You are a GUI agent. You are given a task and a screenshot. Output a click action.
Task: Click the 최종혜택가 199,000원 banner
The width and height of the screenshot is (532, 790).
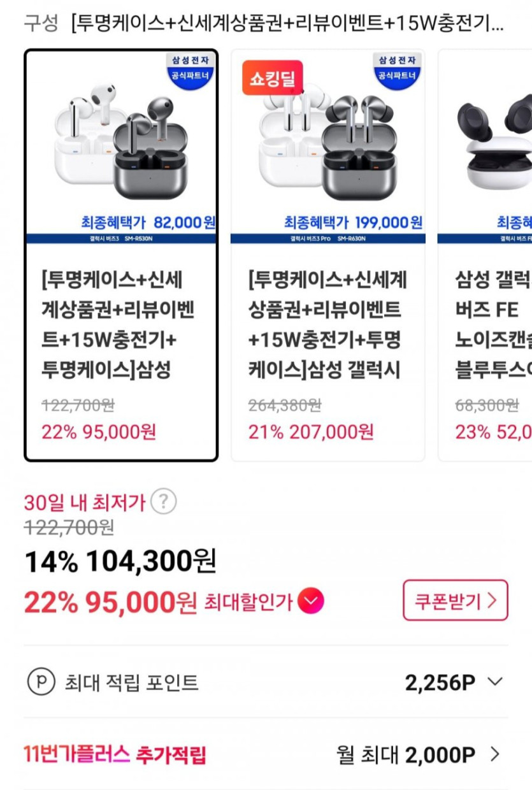click(353, 222)
